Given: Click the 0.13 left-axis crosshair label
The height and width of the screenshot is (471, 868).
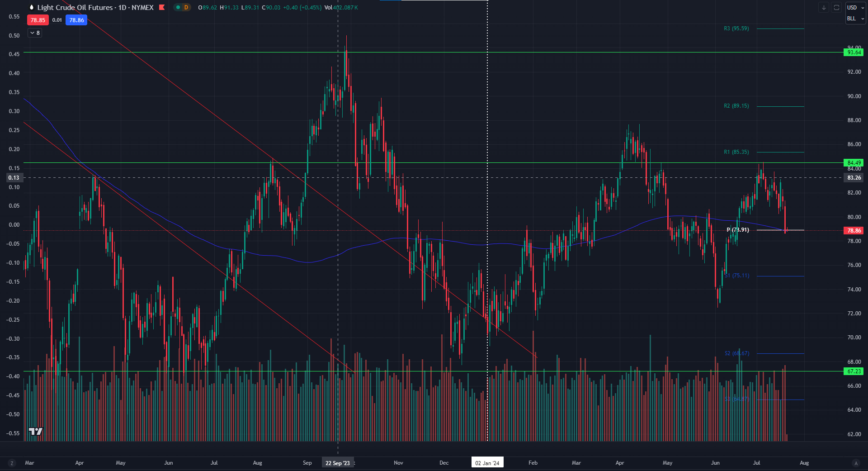Looking at the screenshot, I should click(x=14, y=177).
